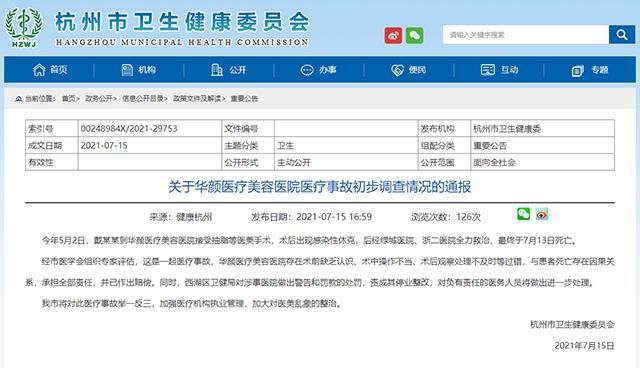Screen dimensions: 640x368
Task: Open the 公开 navigation menu
Action: tap(229, 70)
